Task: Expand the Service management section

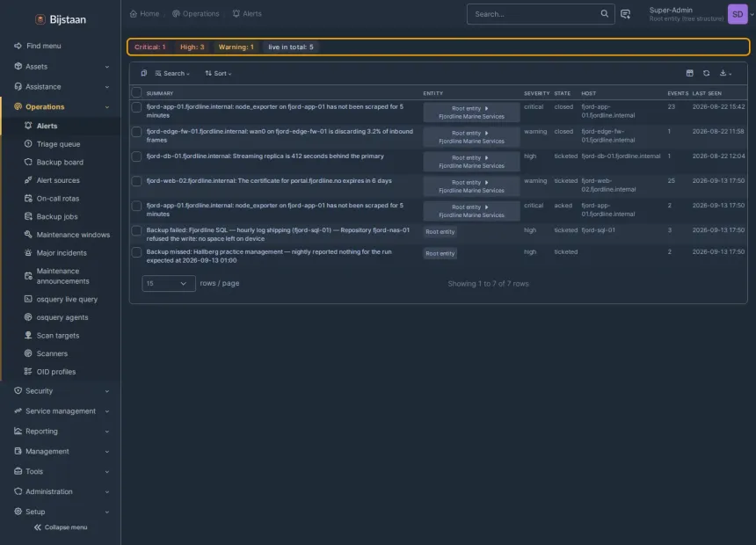Action: pyautogui.click(x=61, y=411)
